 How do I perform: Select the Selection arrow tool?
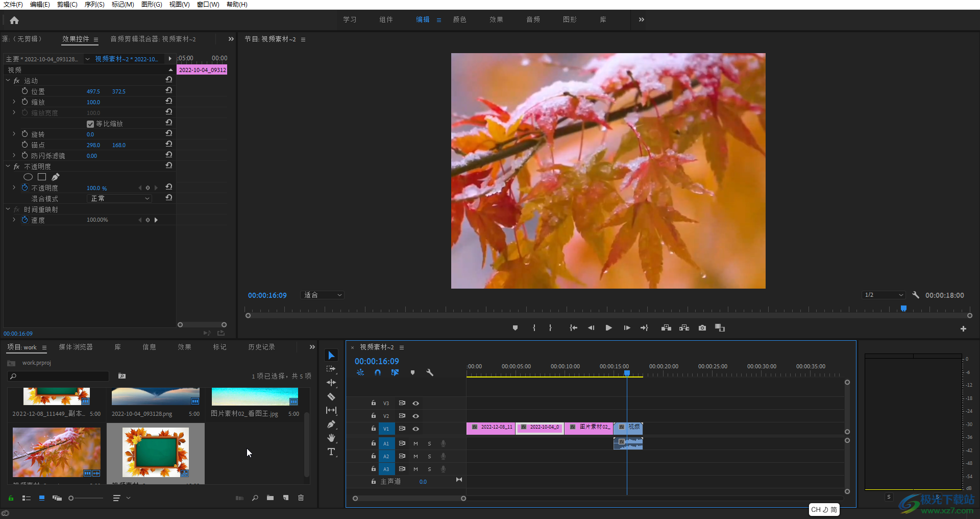point(331,356)
